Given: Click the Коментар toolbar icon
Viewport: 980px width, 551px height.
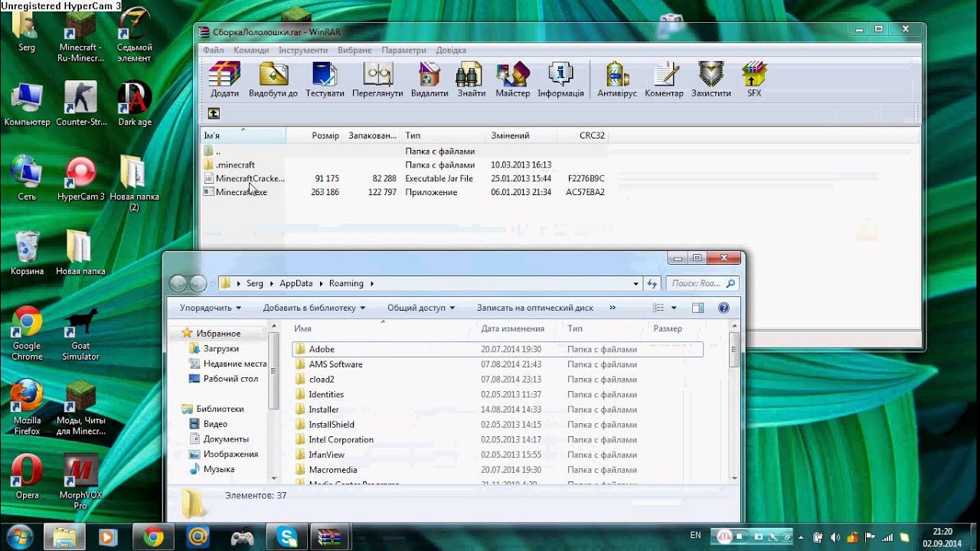Looking at the screenshot, I should tap(664, 80).
